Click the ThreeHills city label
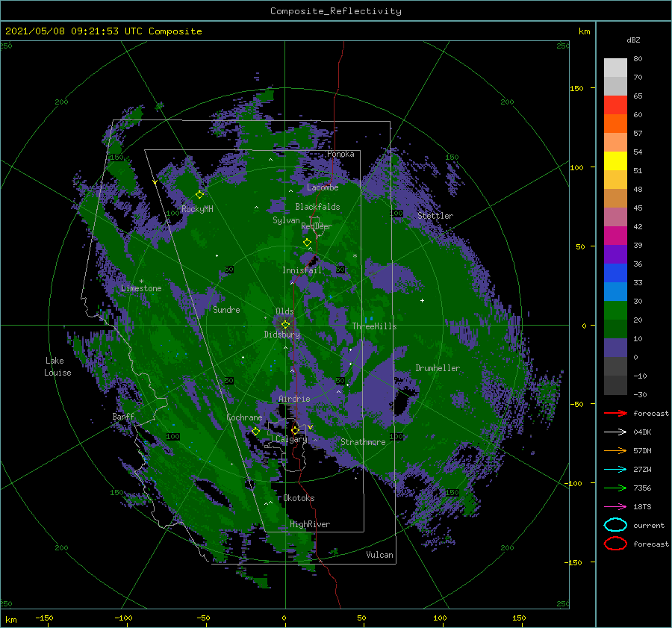 pyautogui.click(x=374, y=326)
